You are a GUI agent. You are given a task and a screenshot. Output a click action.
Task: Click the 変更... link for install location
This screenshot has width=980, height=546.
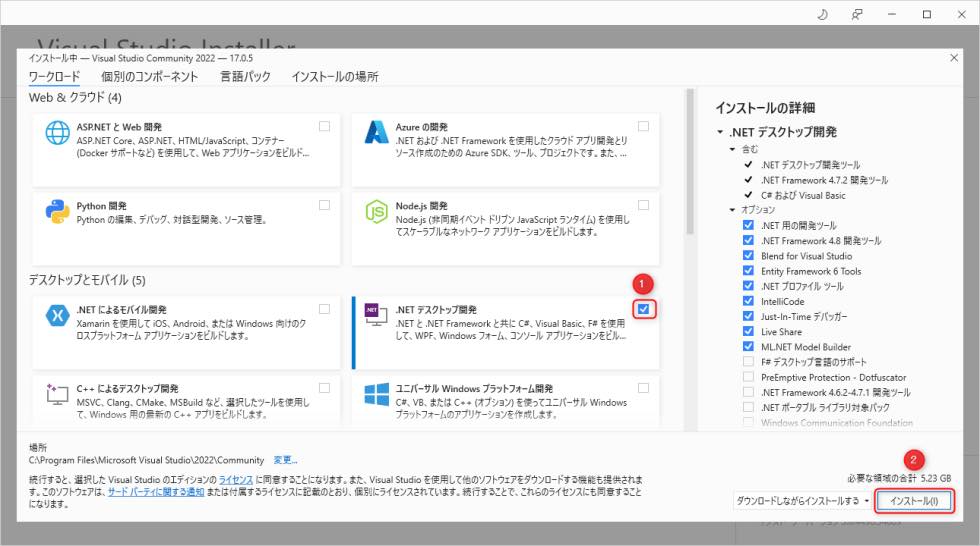tap(286, 460)
